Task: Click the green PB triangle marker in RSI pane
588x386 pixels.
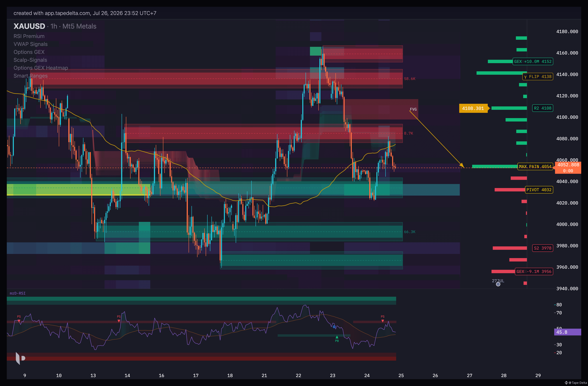Action: click(x=337, y=337)
